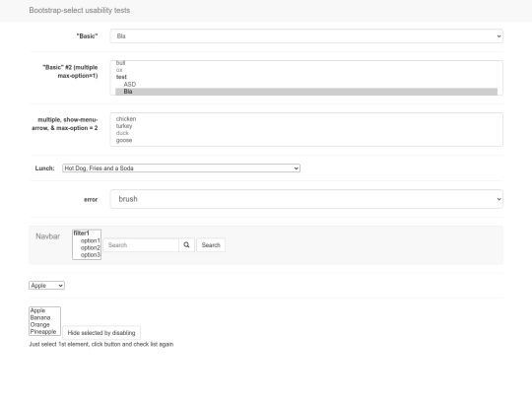Click the "Basic" #2 multiple max-option label

70,71
